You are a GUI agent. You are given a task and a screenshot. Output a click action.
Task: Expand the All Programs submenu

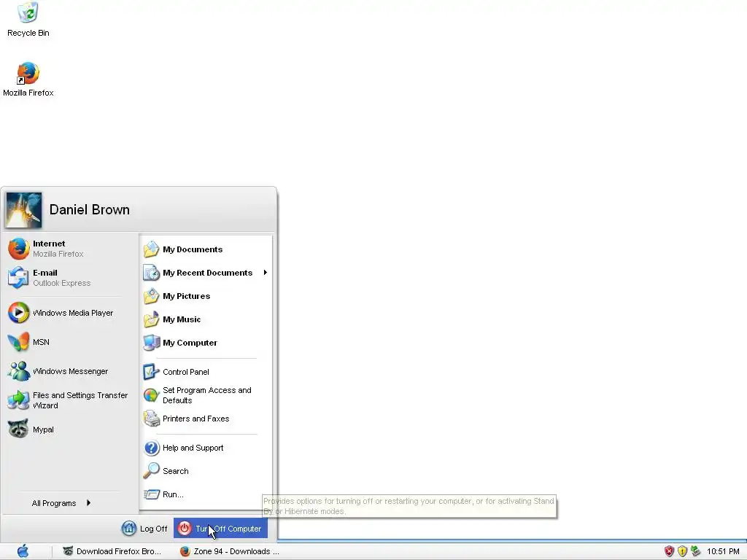pyautogui.click(x=61, y=503)
